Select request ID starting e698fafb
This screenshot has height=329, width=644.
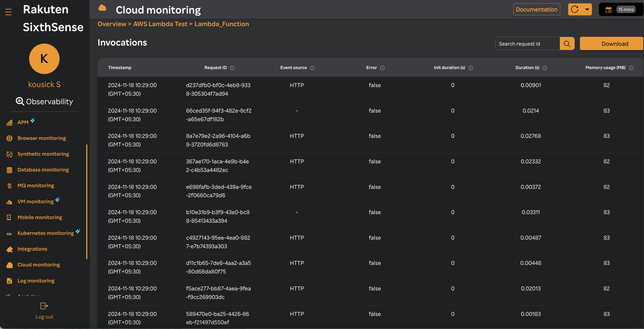point(218,191)
